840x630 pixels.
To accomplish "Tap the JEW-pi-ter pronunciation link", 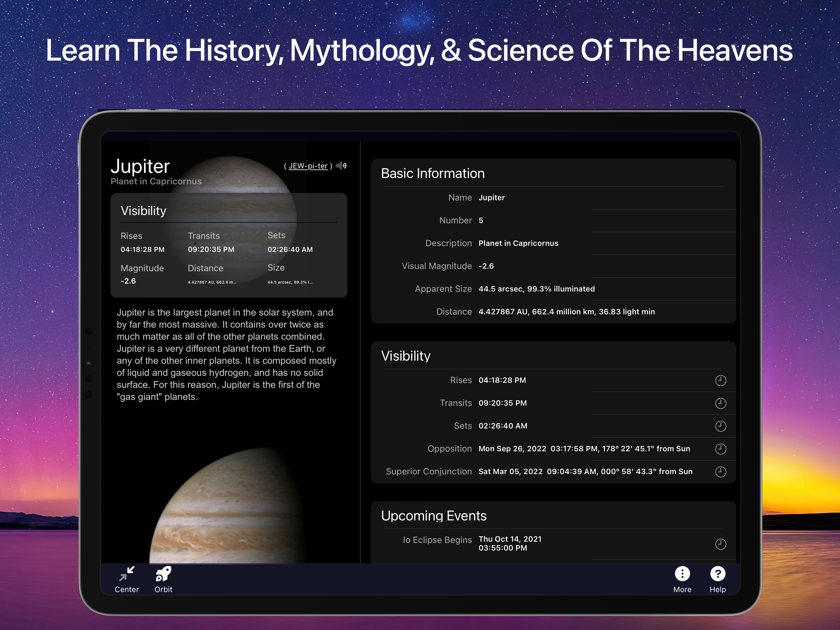I will (308, 166).
